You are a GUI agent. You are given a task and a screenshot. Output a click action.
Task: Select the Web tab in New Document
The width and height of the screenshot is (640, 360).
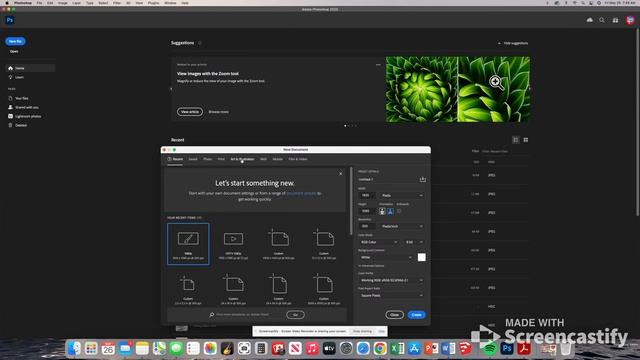tap(264, 159)
